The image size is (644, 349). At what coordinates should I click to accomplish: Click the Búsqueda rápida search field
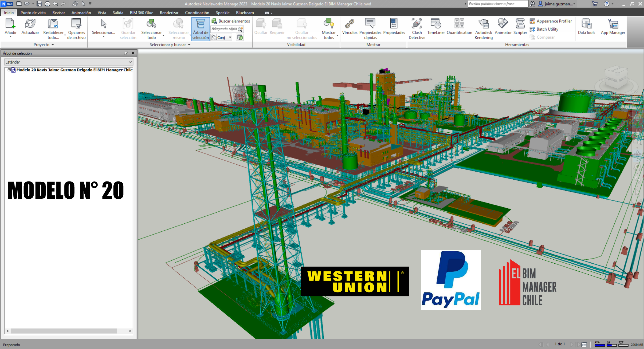click(x=226, y=29)
